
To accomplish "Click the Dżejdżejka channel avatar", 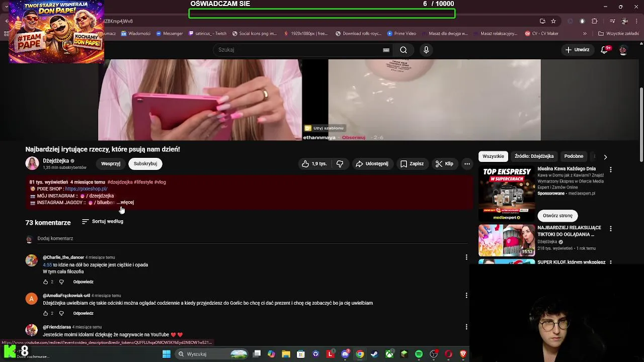I will pos(32,163).
